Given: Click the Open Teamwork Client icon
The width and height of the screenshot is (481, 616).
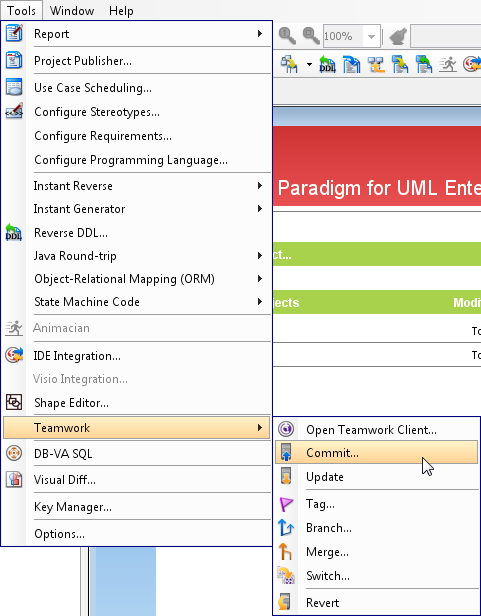Looking at the screenshot, I should 286,429.
